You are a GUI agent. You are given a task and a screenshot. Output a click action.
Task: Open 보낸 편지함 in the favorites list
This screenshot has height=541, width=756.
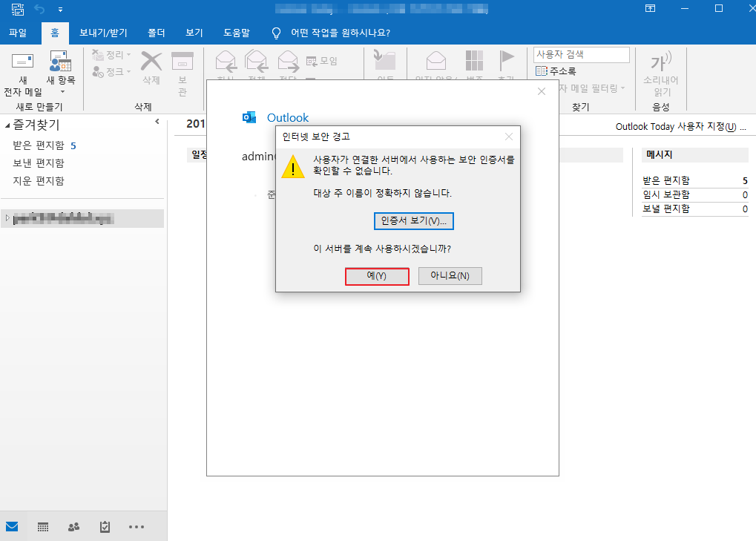pos(38,163)
